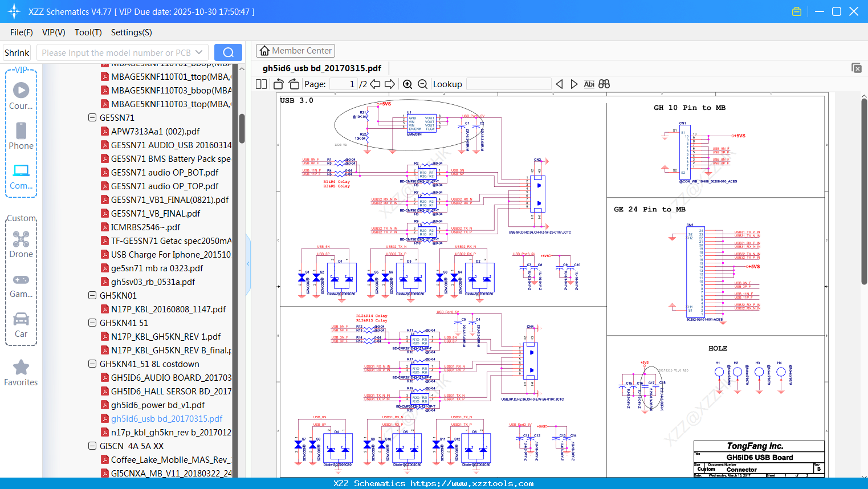Click the Lookup text field
Viewport: 868px width, 489px height.
click(508, 84)
